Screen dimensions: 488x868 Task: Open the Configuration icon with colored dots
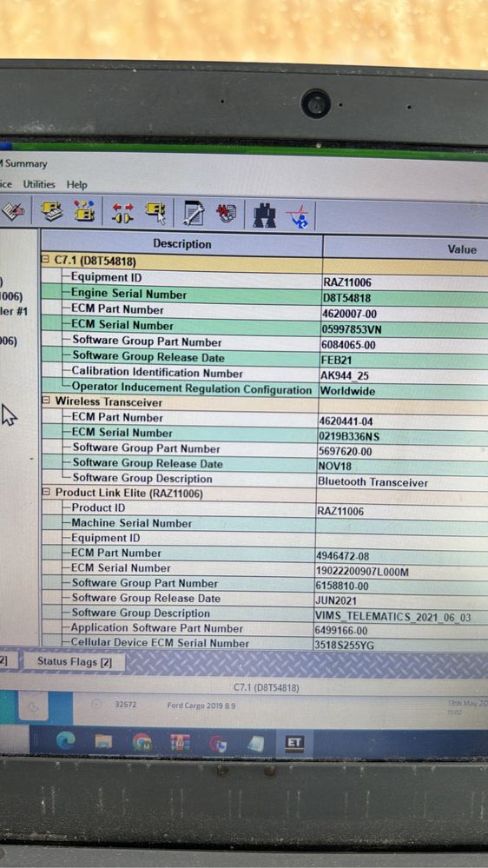click(84, 211)
